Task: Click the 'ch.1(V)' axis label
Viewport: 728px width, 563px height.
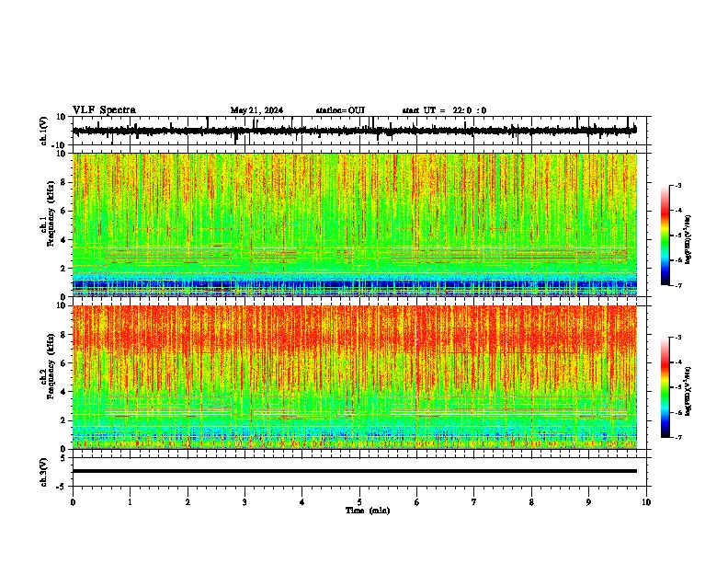Action: 44,131
